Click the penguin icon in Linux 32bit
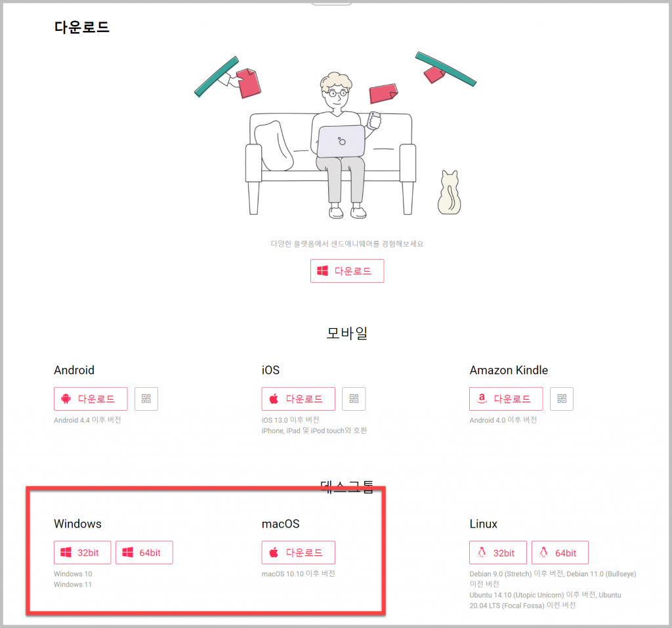 tap(482, 552)
